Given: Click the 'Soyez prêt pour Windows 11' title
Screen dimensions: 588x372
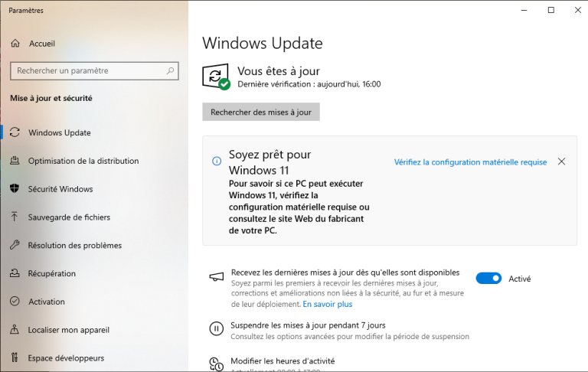Looking at the screenshot, I should pos(270,162).
